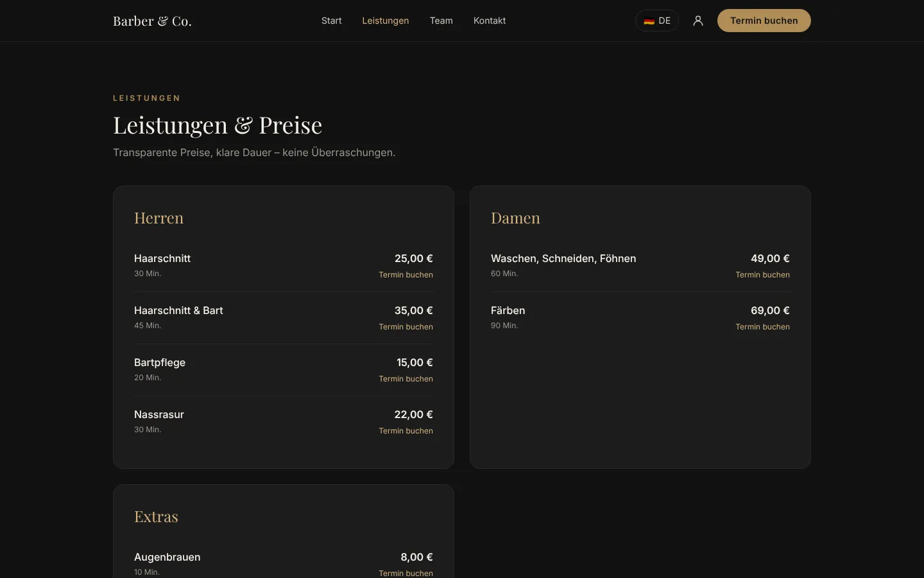Click the 10 Min. duration label

(147, 572)
